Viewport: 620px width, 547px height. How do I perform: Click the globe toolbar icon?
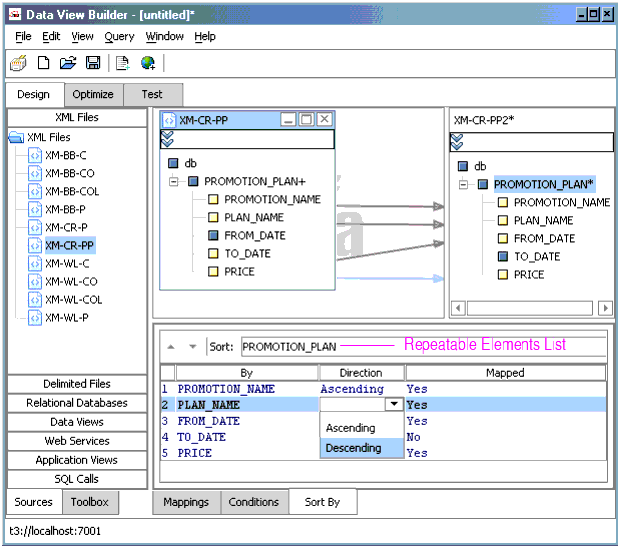148,63
